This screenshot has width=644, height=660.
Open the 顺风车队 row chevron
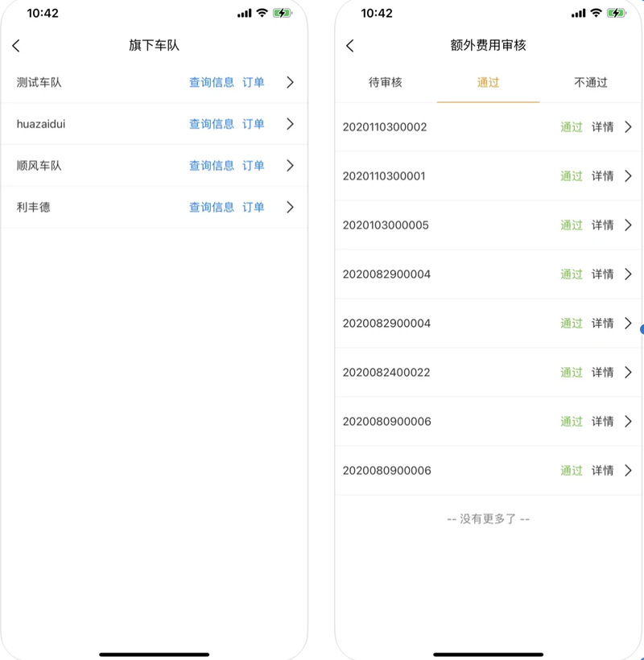pos(290,166)
